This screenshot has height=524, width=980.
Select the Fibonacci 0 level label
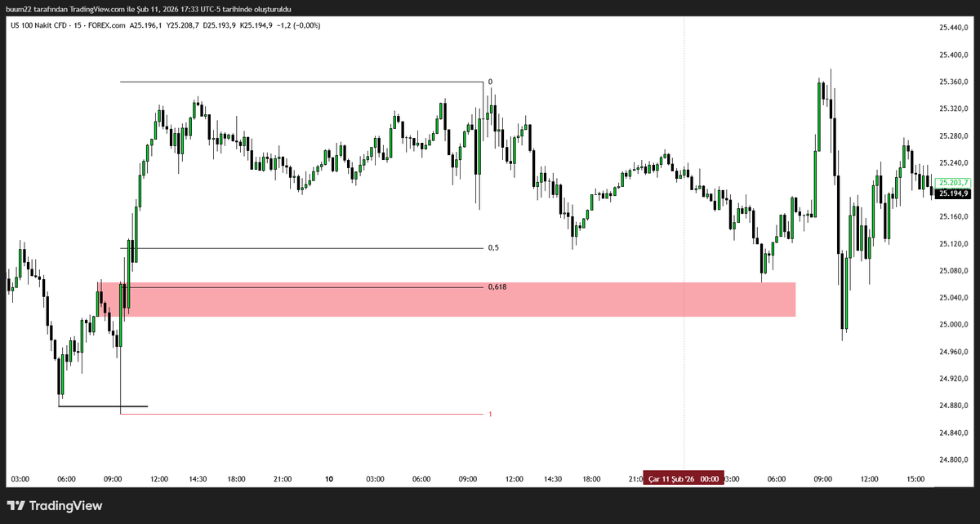point(490,82)
